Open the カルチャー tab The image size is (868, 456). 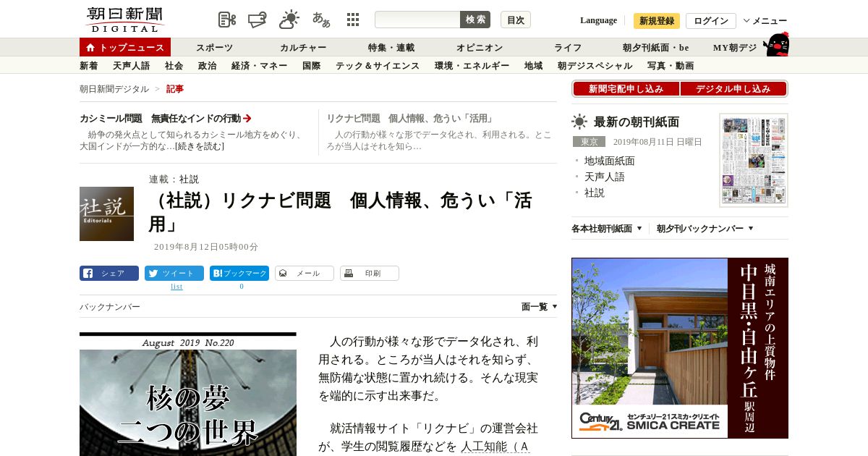pyautogui.click(x=303, y=48)
